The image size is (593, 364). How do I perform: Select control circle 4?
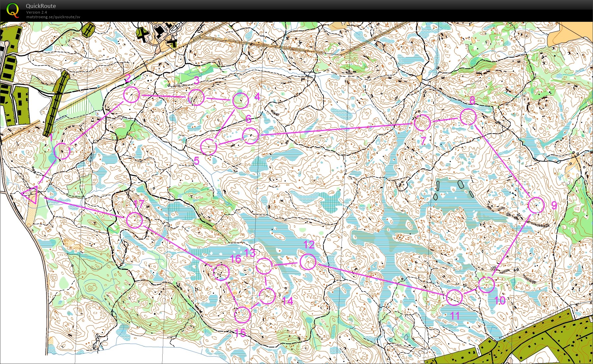click(241, 101)
